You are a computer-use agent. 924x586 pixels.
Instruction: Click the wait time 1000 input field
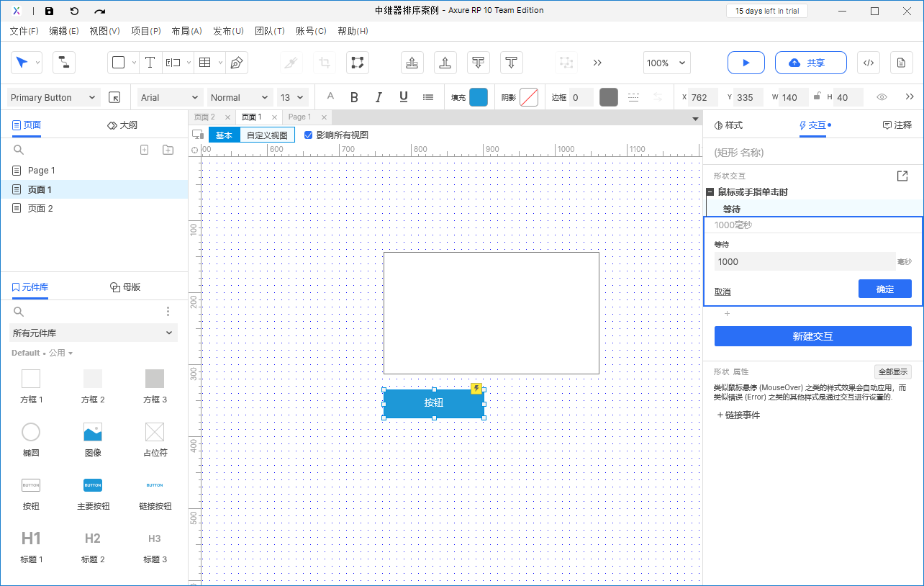(805, 261)
